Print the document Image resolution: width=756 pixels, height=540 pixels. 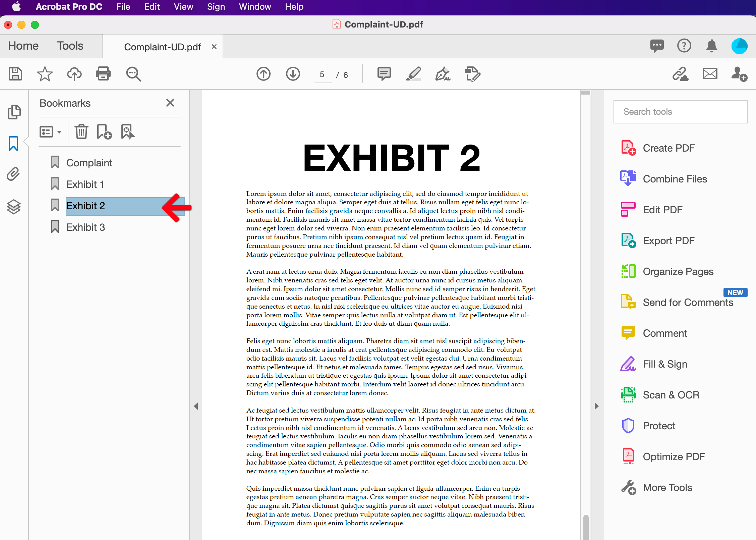103,74
